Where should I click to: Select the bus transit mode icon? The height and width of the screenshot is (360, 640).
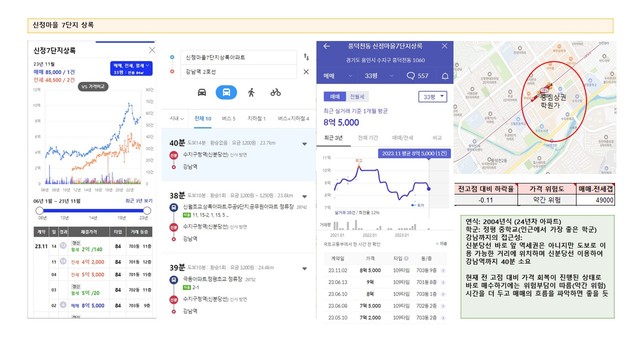(x=226, y=92)
